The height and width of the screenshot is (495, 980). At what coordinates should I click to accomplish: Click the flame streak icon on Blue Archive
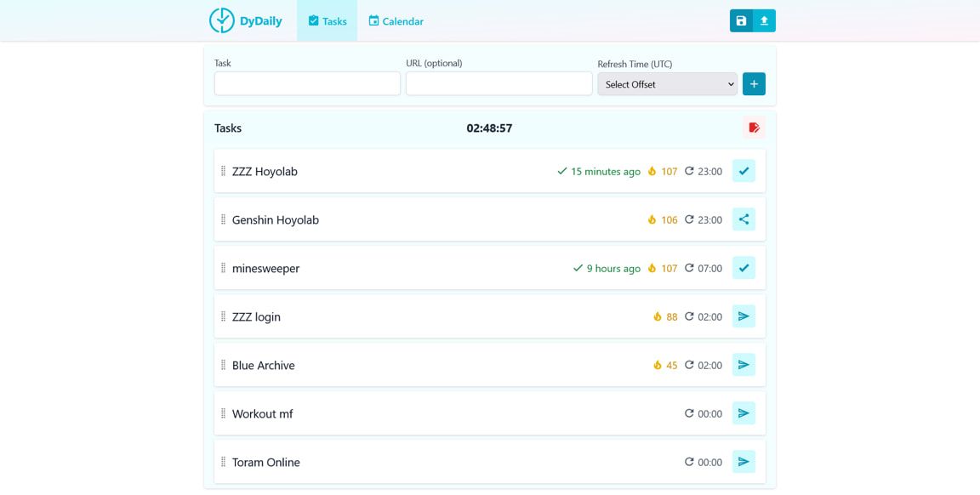656,365
